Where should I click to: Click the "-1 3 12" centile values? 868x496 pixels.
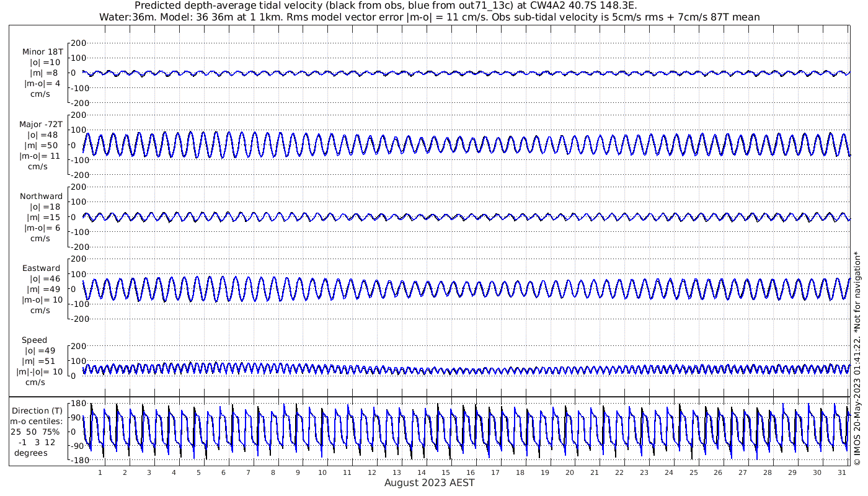[38, 442]
